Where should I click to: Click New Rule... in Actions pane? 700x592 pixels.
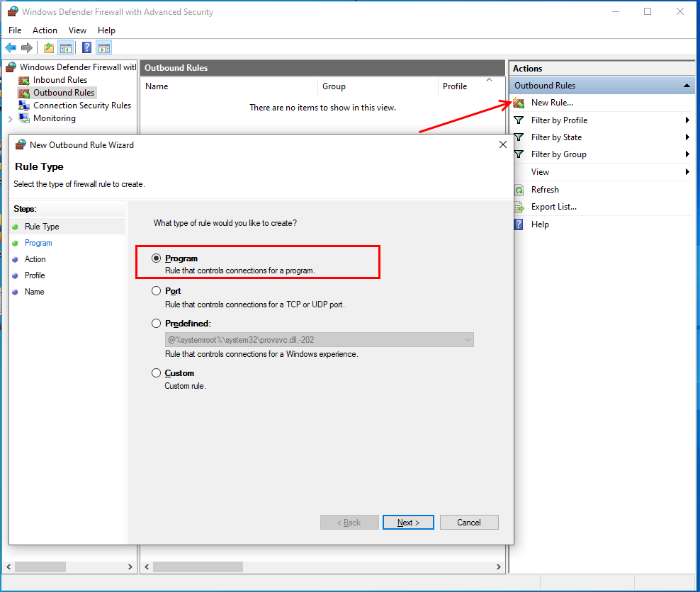pyautogui.click(x=552, y=103)
